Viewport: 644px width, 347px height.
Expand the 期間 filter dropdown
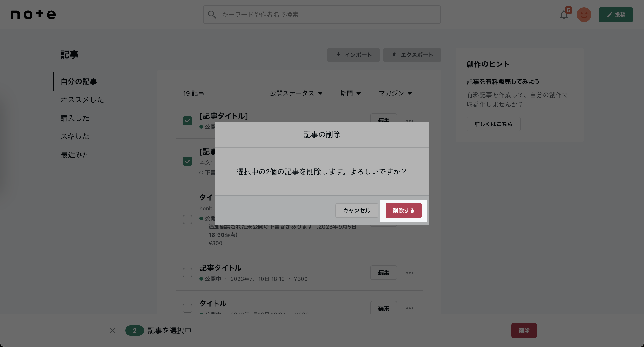350,93
